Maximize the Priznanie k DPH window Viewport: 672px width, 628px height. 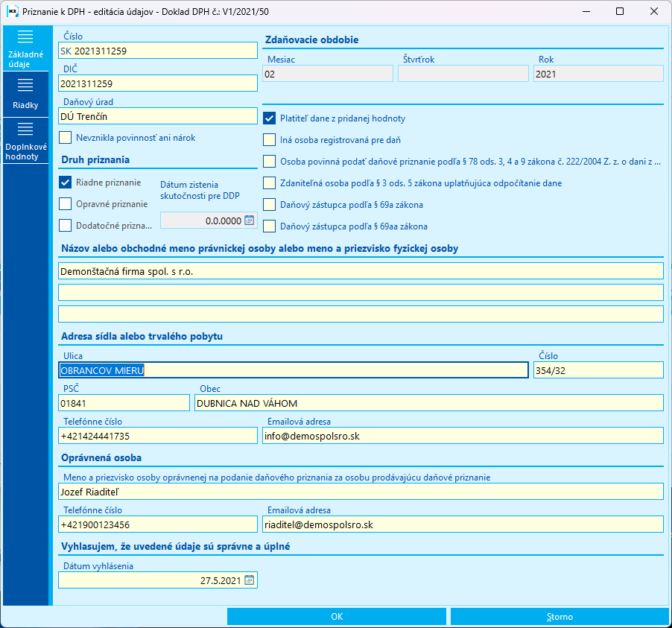(x=619, y=12)
